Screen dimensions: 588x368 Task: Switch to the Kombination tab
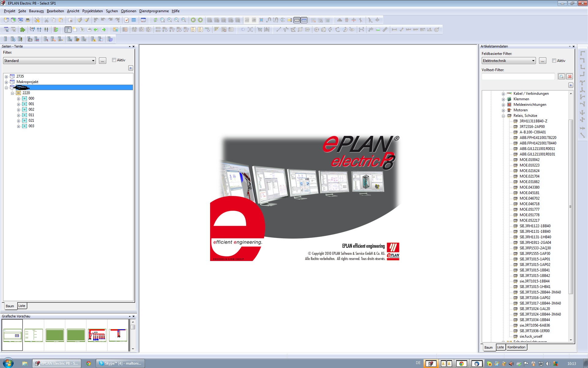click(516, 347)
